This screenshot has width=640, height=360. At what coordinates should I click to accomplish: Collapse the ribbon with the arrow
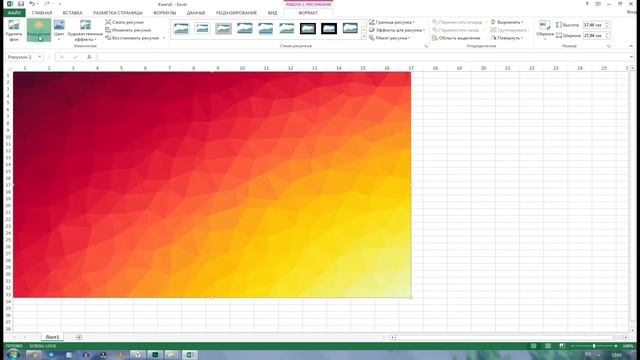click(631, 46)
